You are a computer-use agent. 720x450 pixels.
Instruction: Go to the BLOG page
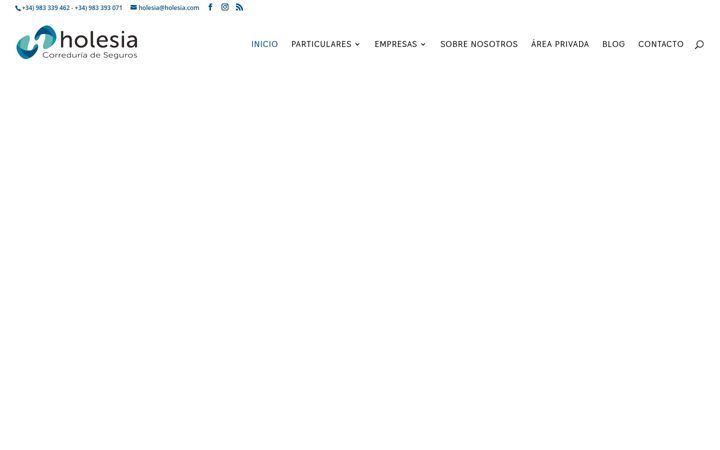pos(613,45)
